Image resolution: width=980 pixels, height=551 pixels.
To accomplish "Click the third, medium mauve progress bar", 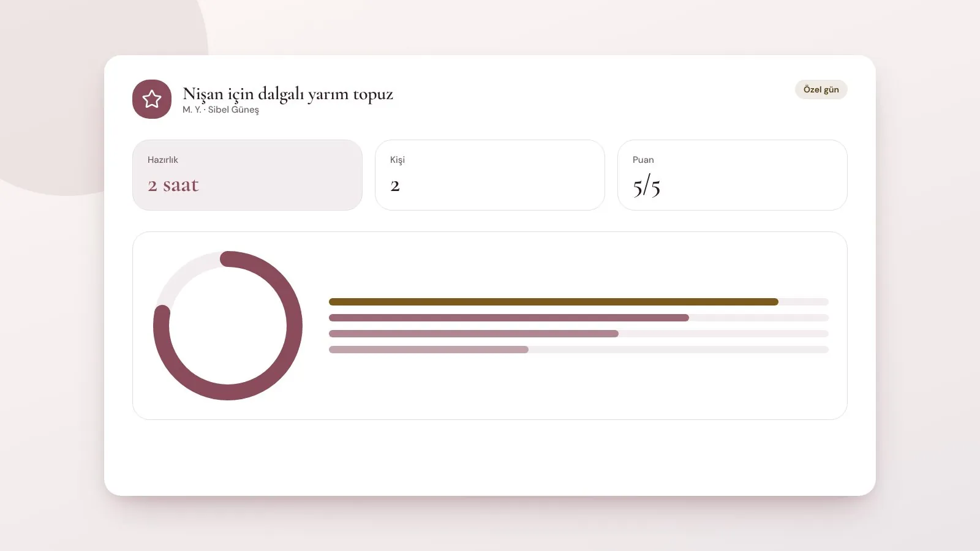I will pyautogui.click(x=473, y=334).
